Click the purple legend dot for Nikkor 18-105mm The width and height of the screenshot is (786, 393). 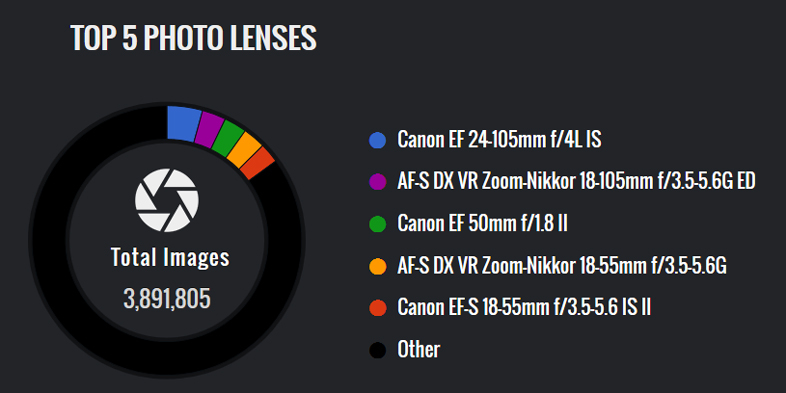[x=377, y=182]
